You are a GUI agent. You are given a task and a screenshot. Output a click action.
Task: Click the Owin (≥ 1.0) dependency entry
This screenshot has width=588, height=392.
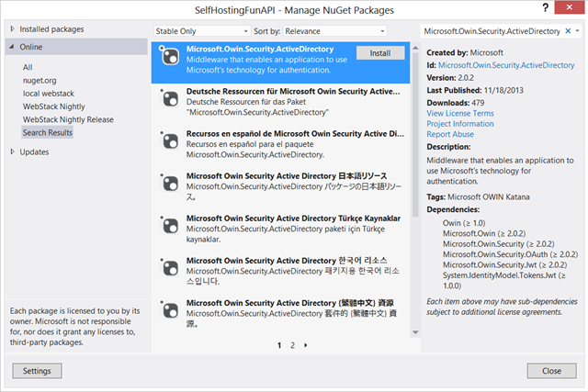[x=464, y=223]
